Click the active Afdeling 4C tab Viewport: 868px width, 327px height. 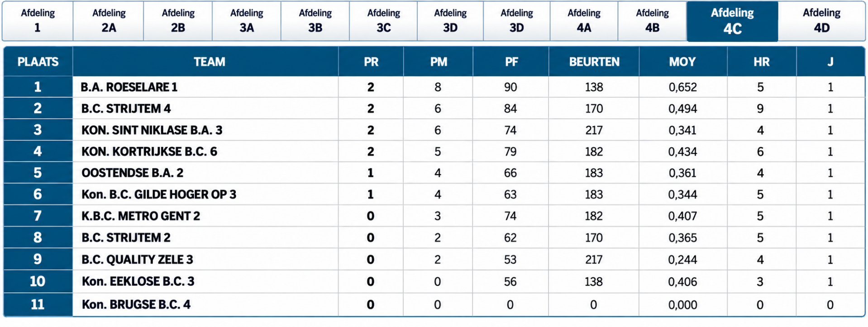pos(732,21)
